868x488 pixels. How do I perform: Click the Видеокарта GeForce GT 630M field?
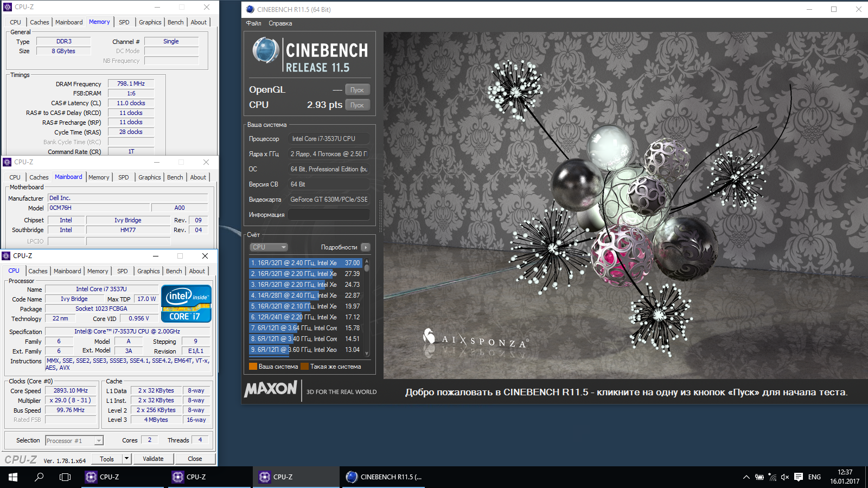click(x=329, y=200)
